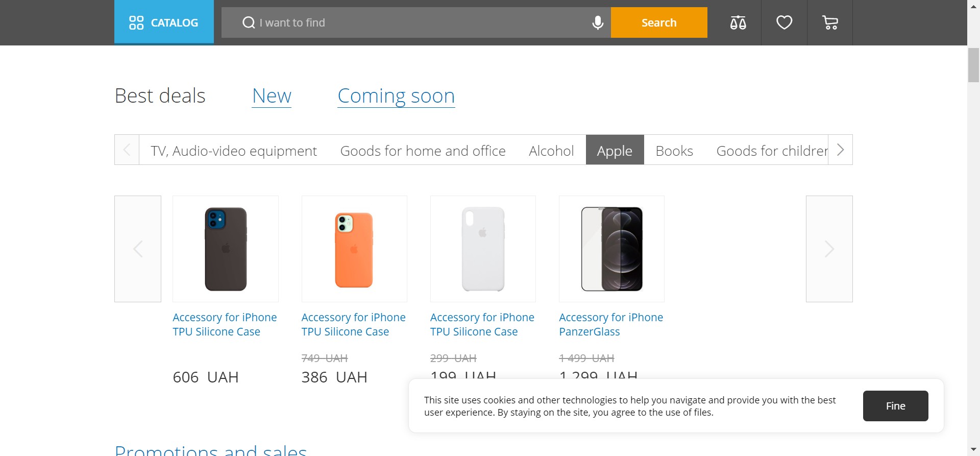Image resolution: width=980 pixels, height=456 pixels.
Task: Open the product comparison scales icon
Action: tap(738, 22)
